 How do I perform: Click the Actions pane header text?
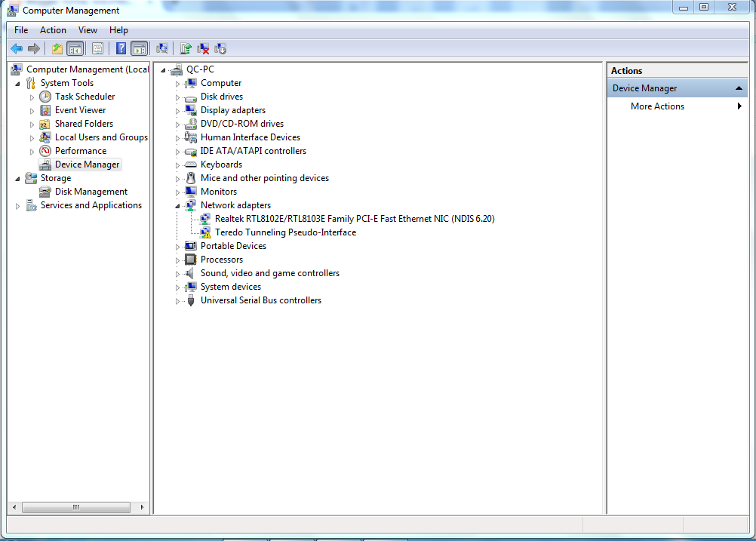point(626,71)
